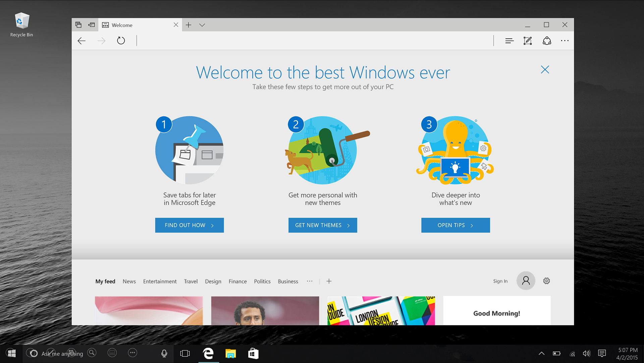Screen dimensions: 644x363
Task: Click the Sign In link
Action: pyautogui.click(x=500, y=281)
